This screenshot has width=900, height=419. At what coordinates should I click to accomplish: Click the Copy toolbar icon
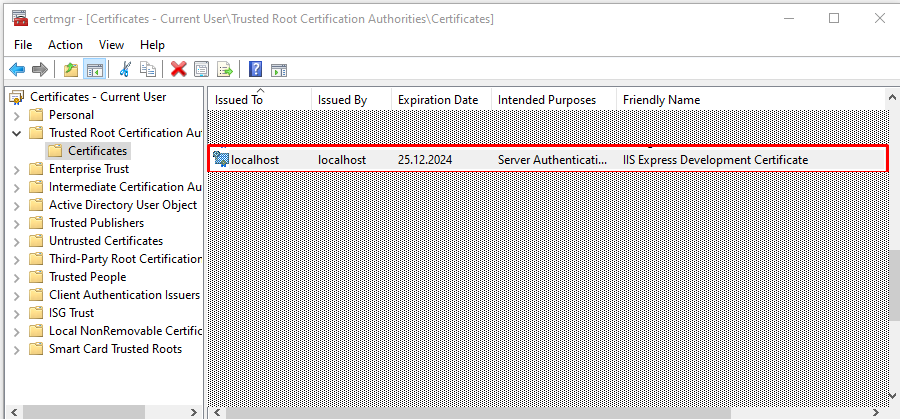148,70
